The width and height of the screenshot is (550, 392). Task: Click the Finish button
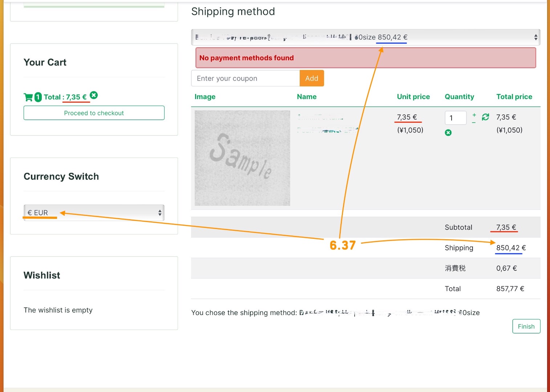point(526,326)
